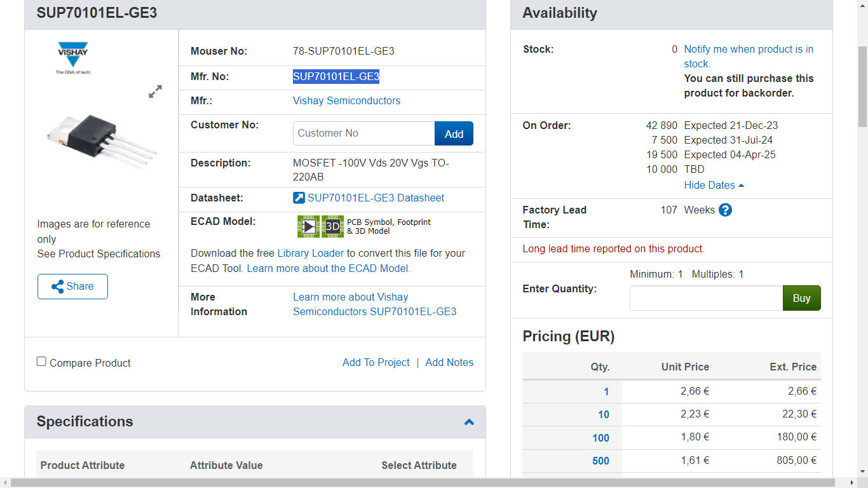Click Learn more about the ECAD Model

(329, 268)
